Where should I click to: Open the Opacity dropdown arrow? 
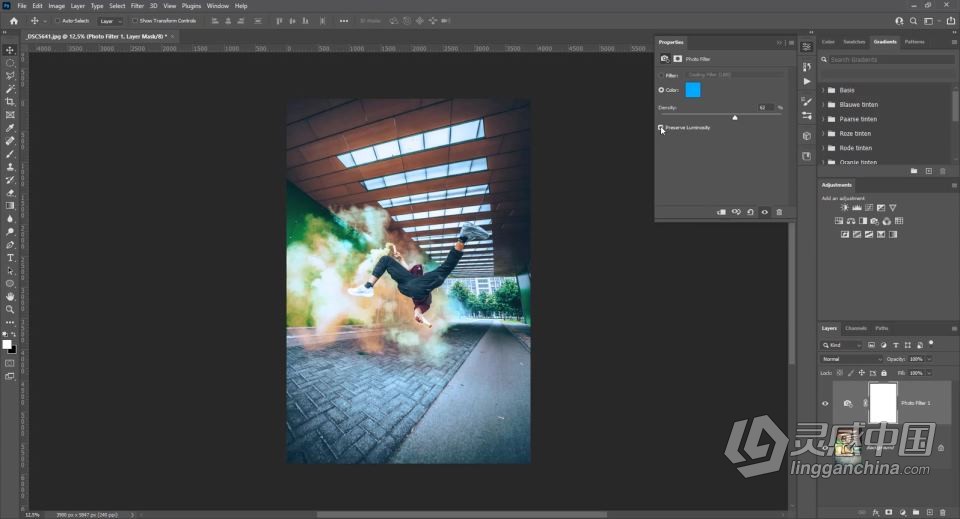929,359
